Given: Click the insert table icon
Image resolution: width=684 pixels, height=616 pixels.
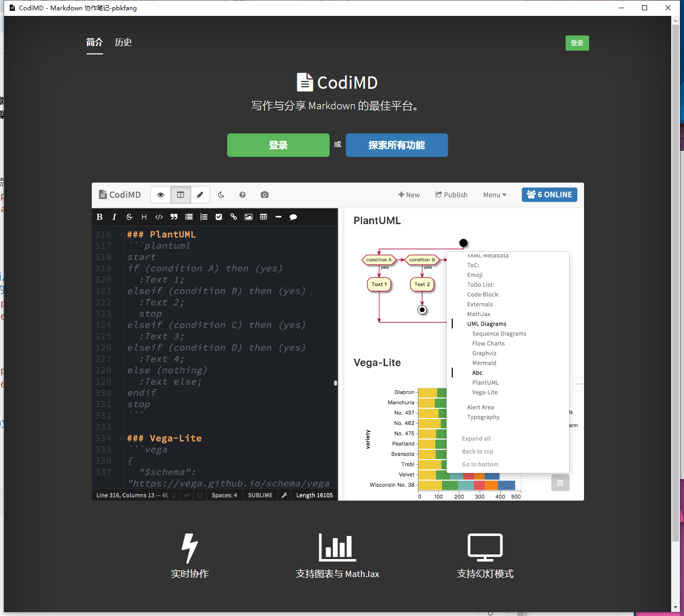Looking at the screenshot, I should [264, 217].
